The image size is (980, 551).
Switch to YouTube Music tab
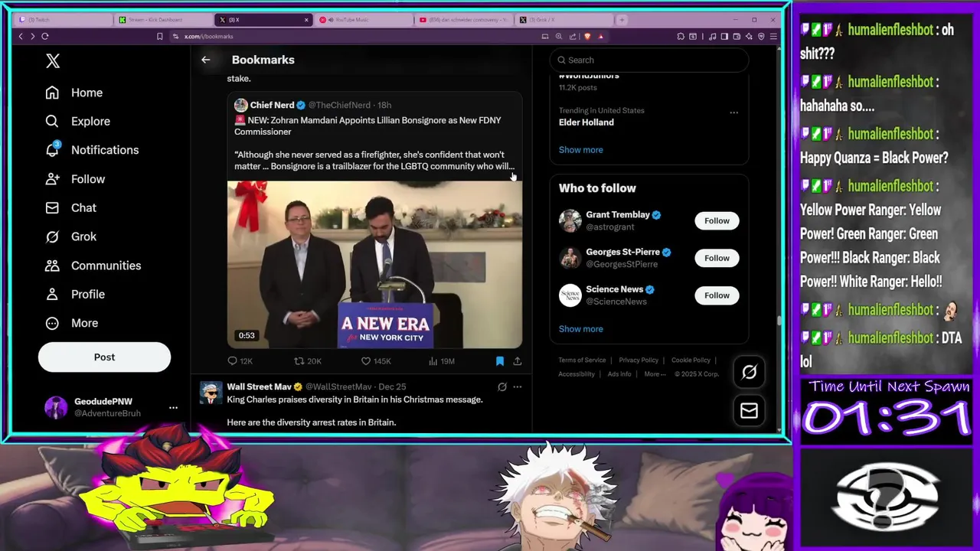pos(363,20)
